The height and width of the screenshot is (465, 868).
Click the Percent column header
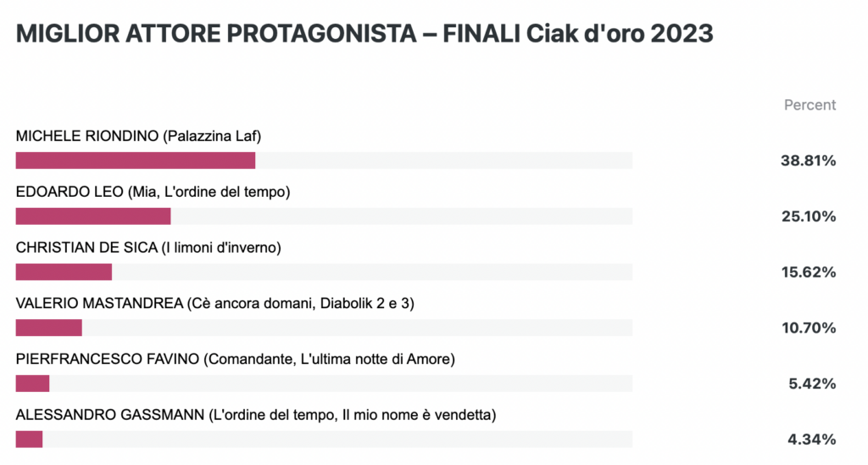[x=810, y=104]
